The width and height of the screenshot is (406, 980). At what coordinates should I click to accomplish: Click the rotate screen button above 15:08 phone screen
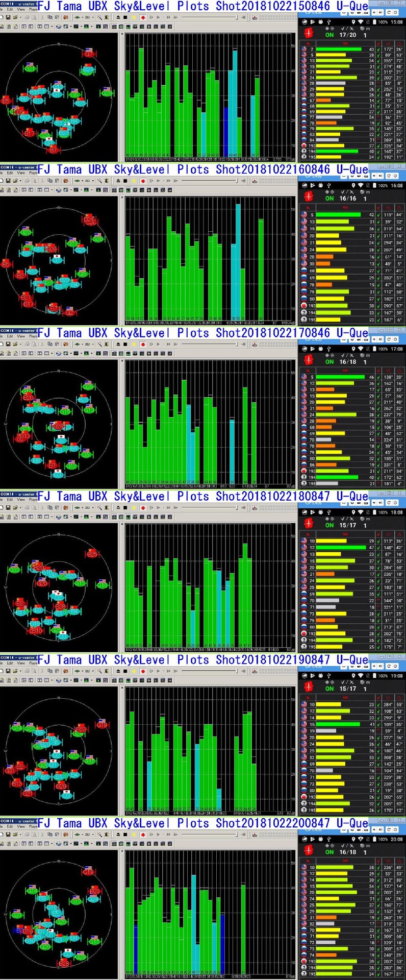[389, 12]
